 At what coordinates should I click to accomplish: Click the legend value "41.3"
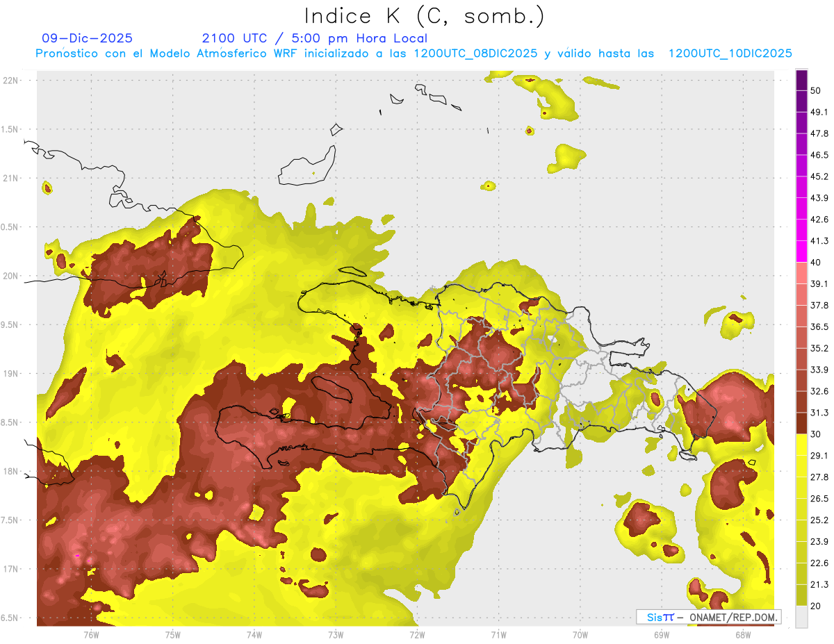(x=819, y=241)
